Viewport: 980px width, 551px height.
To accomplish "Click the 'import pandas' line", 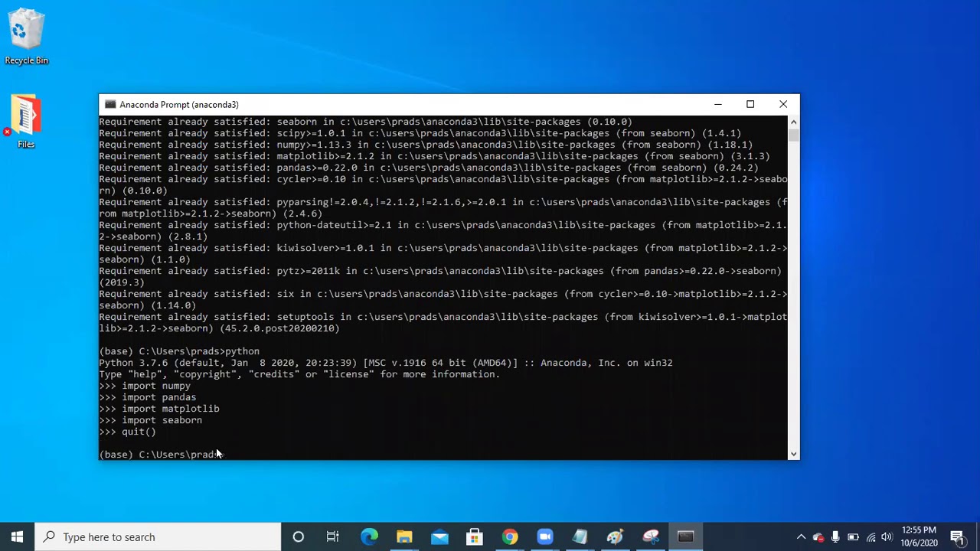I will (x=148, y=397).
